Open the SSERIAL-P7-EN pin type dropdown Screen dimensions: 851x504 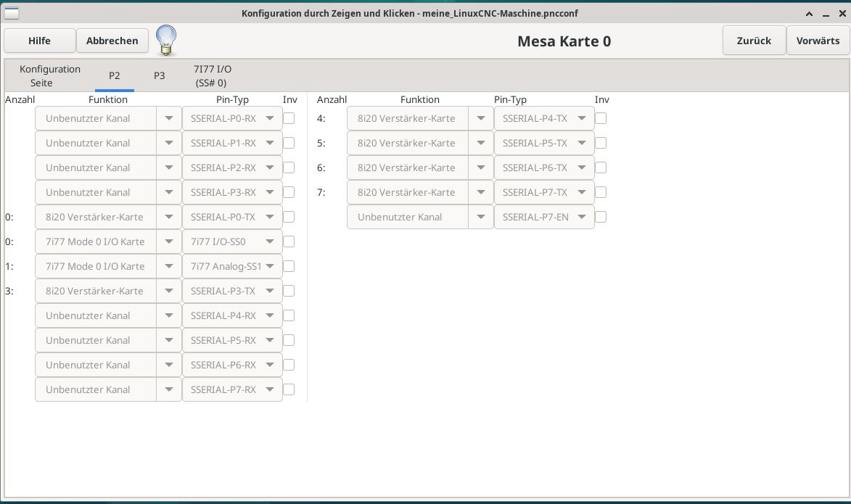point(544,217)
